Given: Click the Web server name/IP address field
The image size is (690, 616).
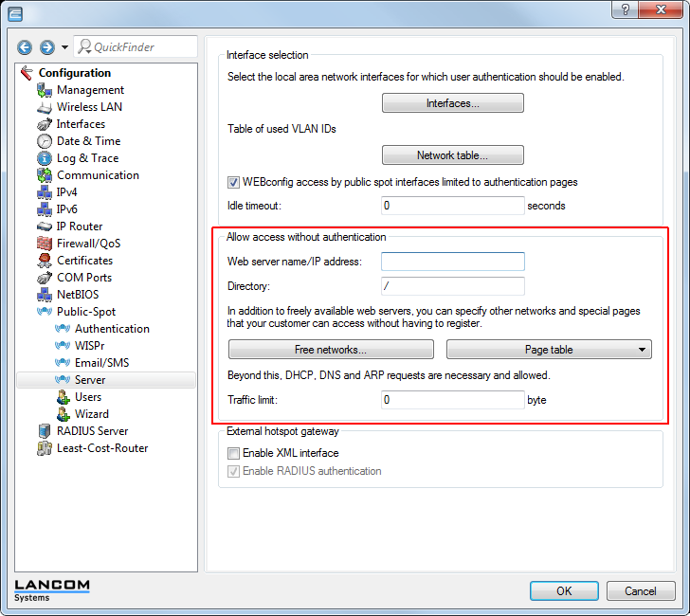Looking at the screenshot, I should pos(452,262).
